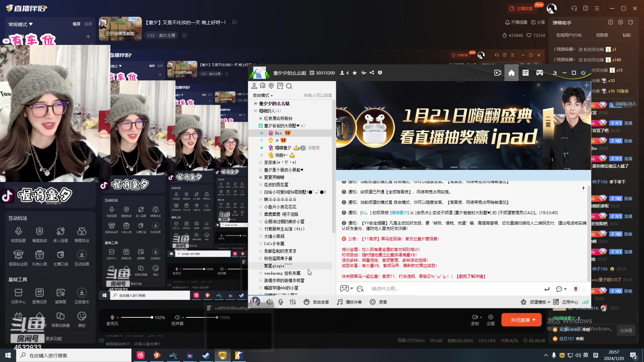The image size is (644, 362).
Task: Search members in the YY channel
Action: pos(289,86)
